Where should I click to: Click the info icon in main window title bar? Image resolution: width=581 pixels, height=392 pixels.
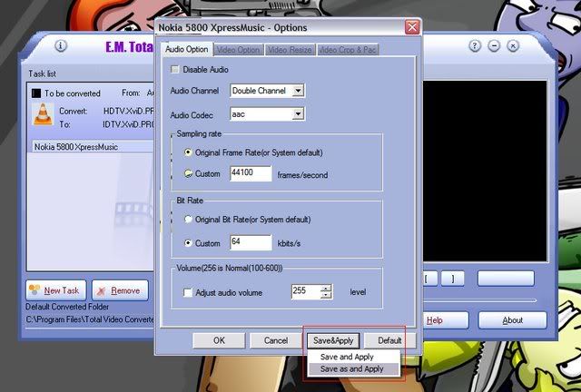pos(61,46)
